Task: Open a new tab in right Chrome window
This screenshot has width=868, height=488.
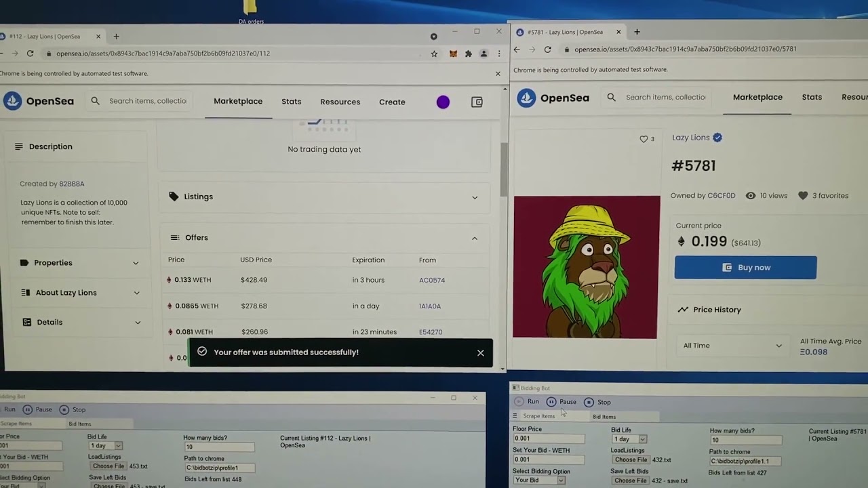Action: [637, 32]
